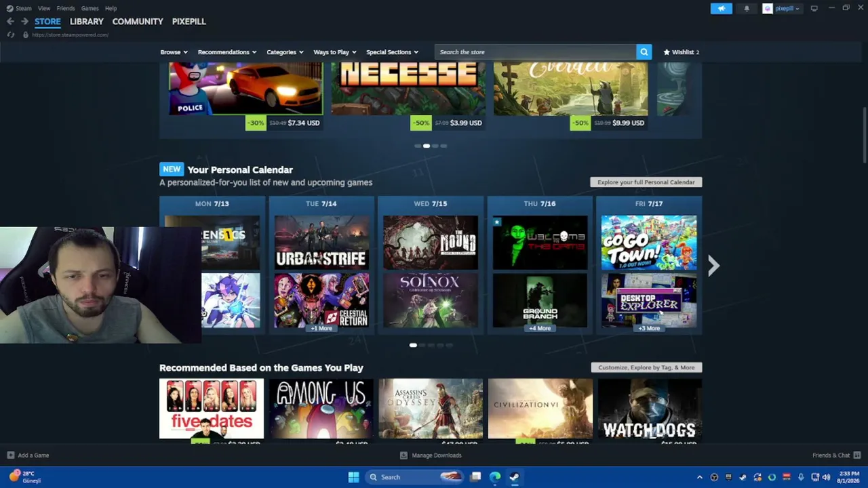The image size is (868, 488).
Task: Switch to the COMMUNITY tab
Action: [x=138, y=22]
